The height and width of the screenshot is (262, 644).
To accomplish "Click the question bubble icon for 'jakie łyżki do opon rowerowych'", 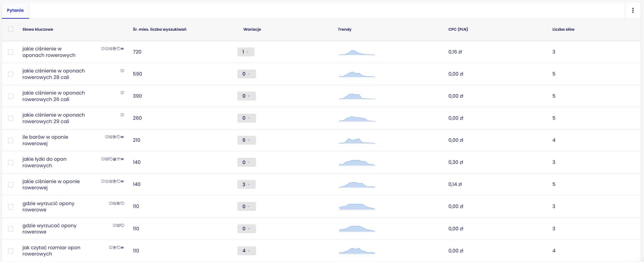I will [103, 159].
